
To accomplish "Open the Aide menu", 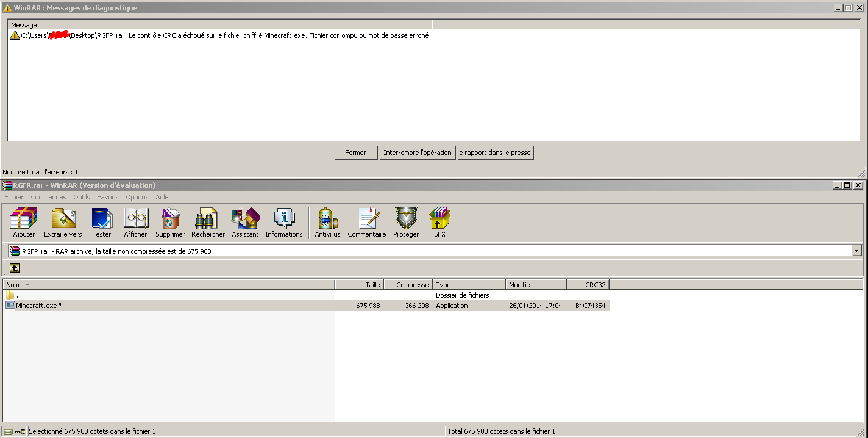I will (x=162, y=197).
